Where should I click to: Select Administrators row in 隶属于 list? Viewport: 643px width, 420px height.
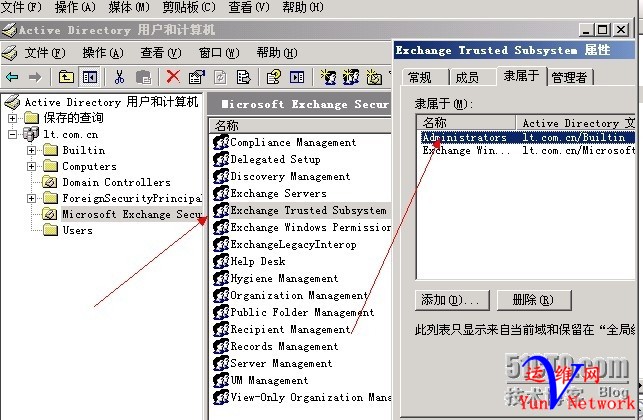528,137
